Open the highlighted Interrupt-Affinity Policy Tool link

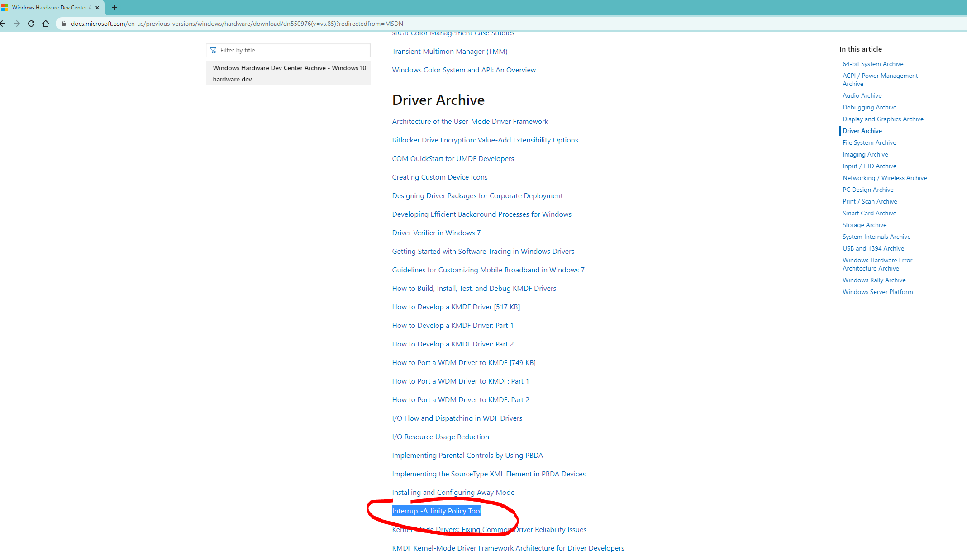pos(437,511)
